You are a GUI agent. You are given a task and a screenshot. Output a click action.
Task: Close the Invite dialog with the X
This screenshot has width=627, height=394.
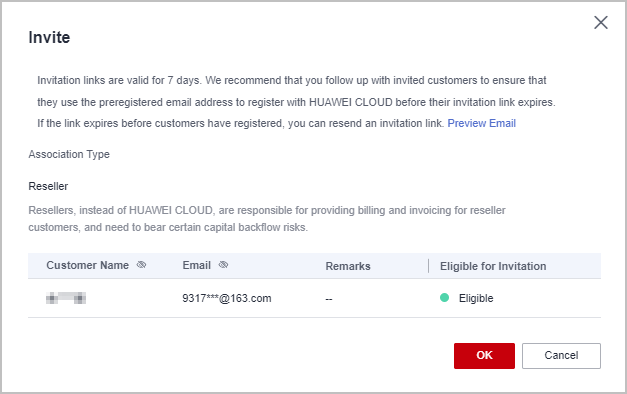coord(601,23)
